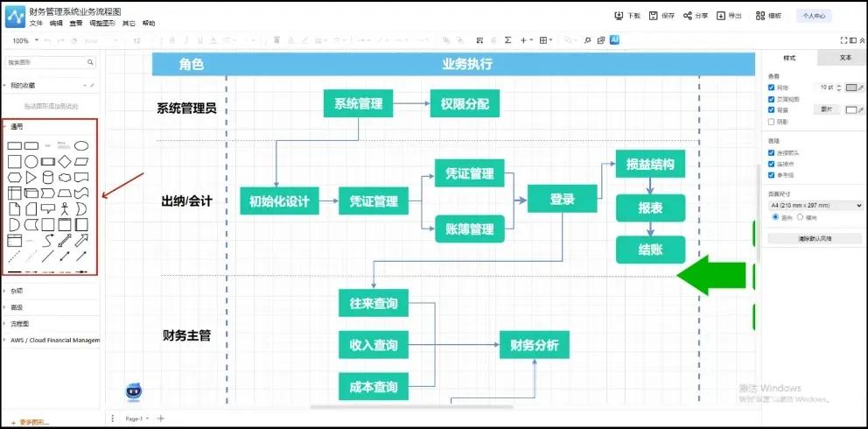Open the Page-1 tab at bottom

[x=136, y=418]
